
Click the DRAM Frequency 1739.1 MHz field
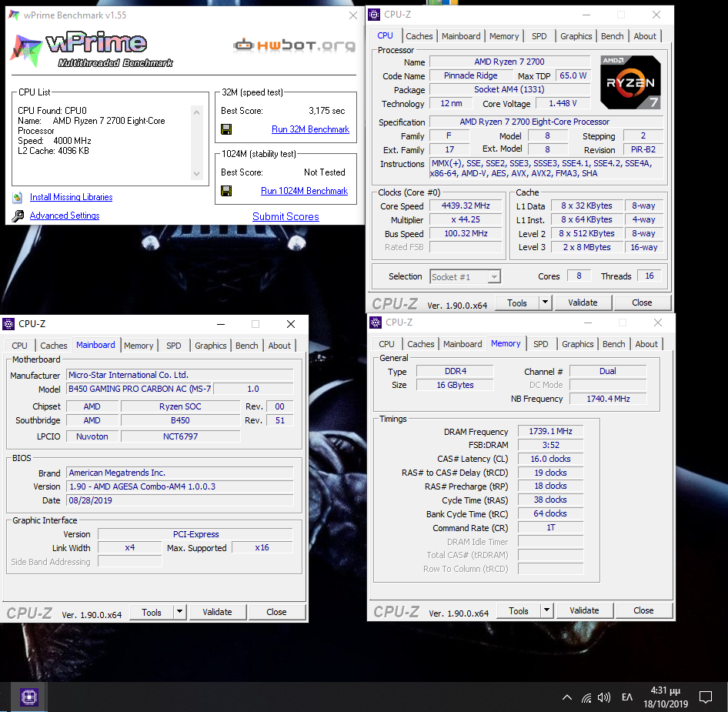coord(550,432)
